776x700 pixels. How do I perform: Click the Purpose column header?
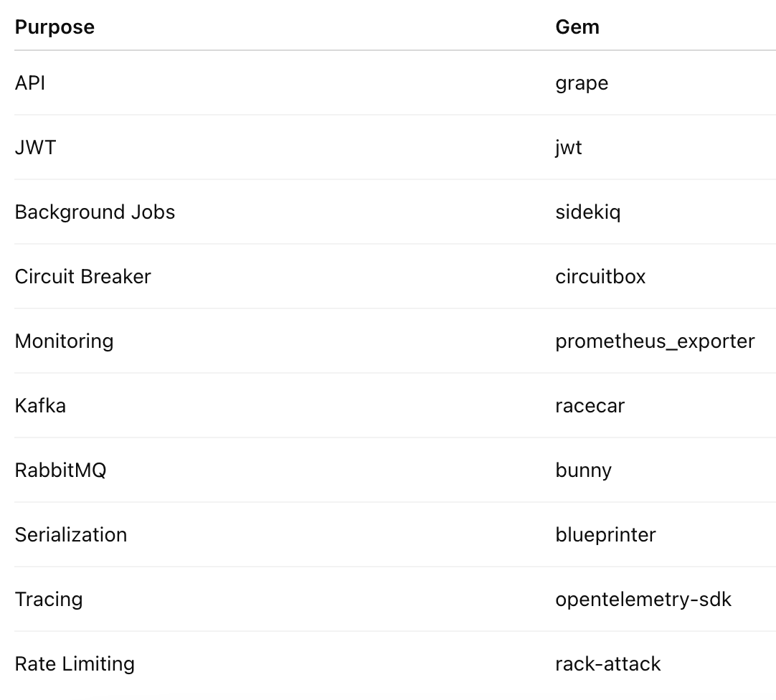(x=55, y=27)
